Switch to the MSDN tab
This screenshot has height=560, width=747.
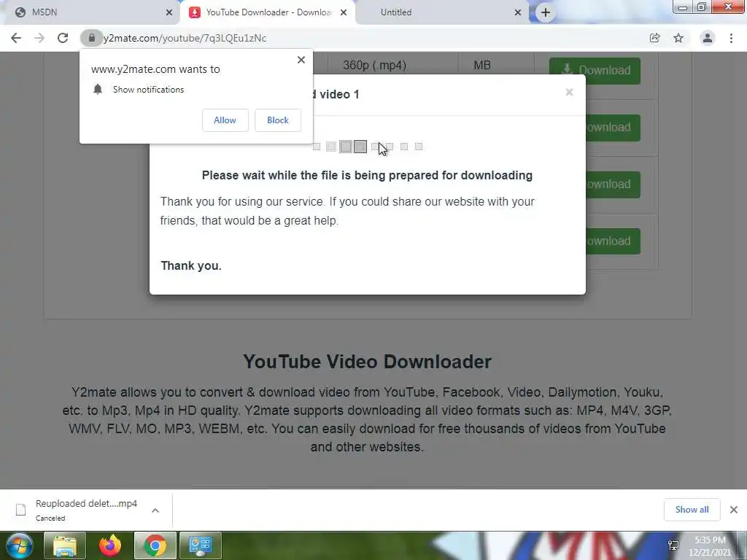pyautogui.click(x=90, y=12)
